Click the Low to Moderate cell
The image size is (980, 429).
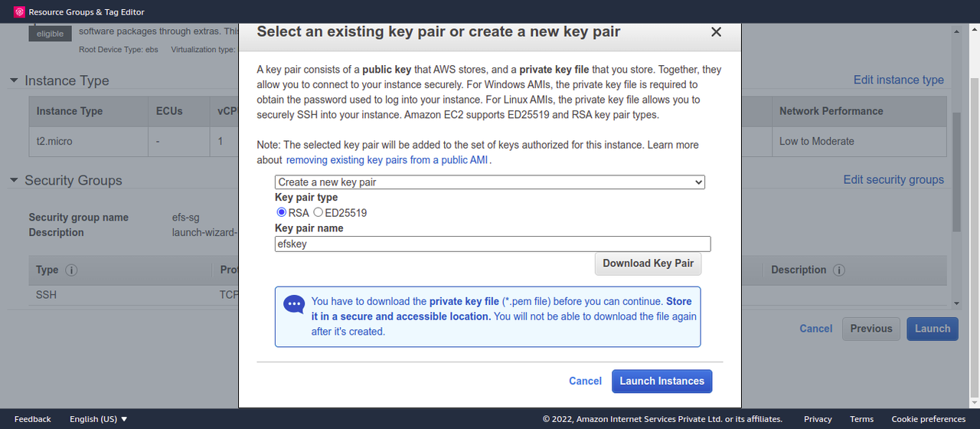coord(859,142)
